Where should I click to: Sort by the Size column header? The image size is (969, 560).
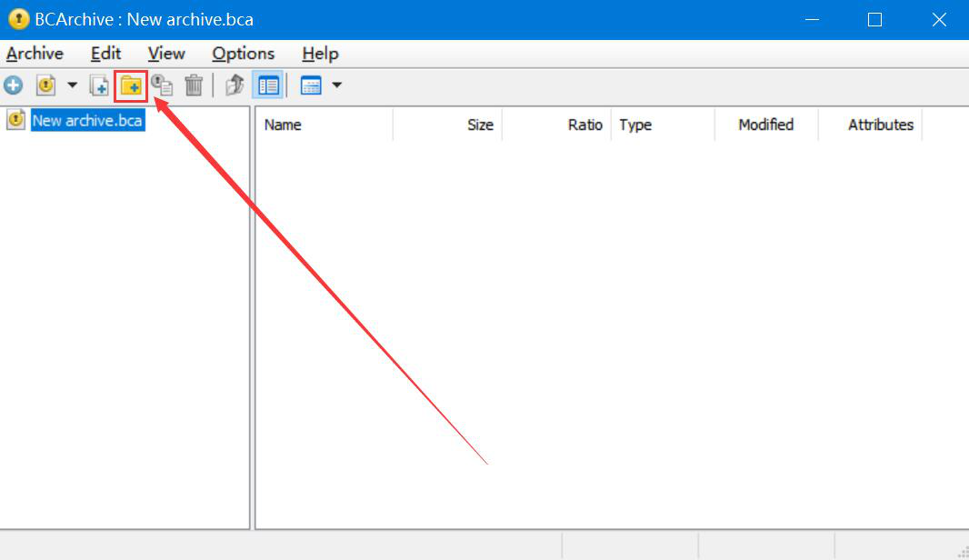click(x=447, y=125)
